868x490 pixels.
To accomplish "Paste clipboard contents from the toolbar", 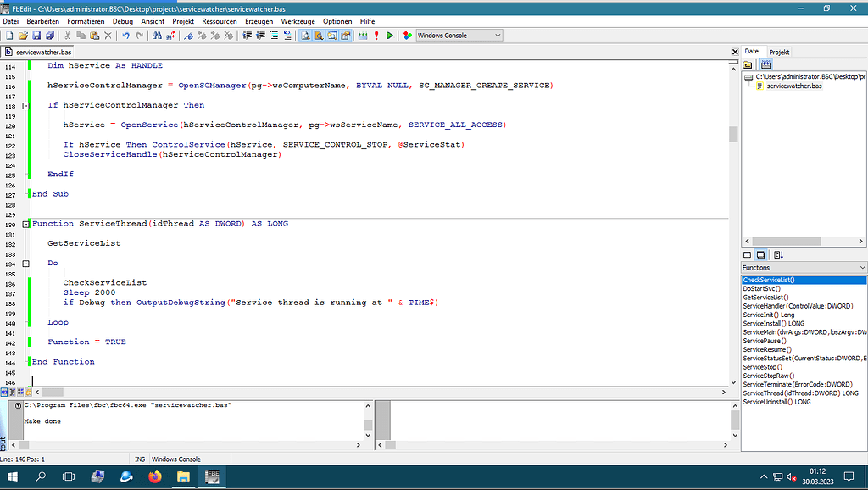I will [93, 35].
